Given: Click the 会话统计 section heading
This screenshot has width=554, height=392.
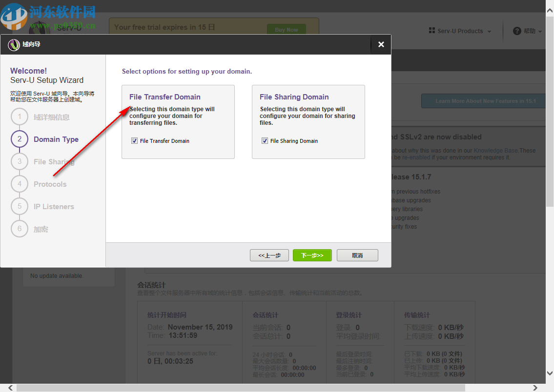Looking at the screenshot, I should pos(151,285).
